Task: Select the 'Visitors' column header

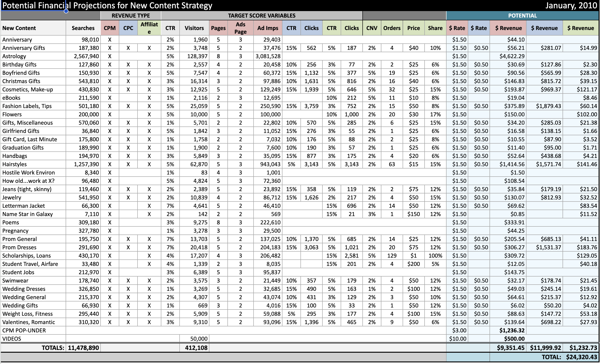Action: click(x=194, y=28)
